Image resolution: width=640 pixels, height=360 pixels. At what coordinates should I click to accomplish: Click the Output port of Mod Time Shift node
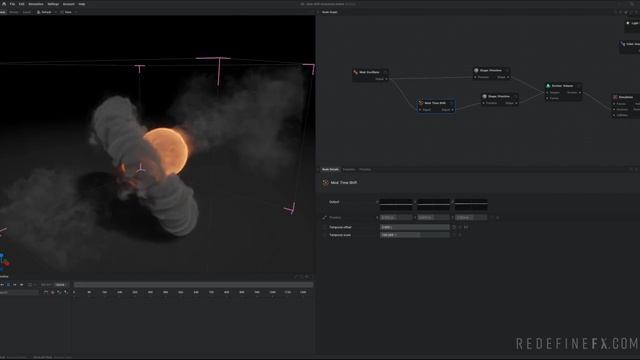pos(453,110)
